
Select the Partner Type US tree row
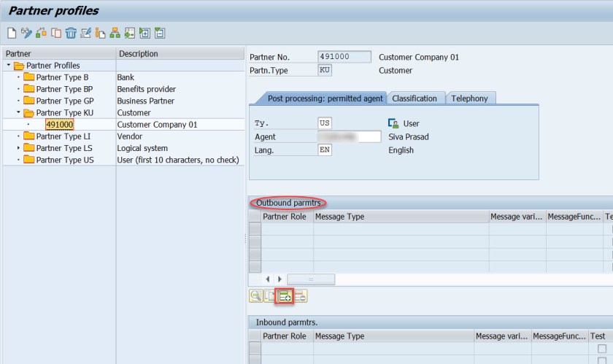pos(123,160)
